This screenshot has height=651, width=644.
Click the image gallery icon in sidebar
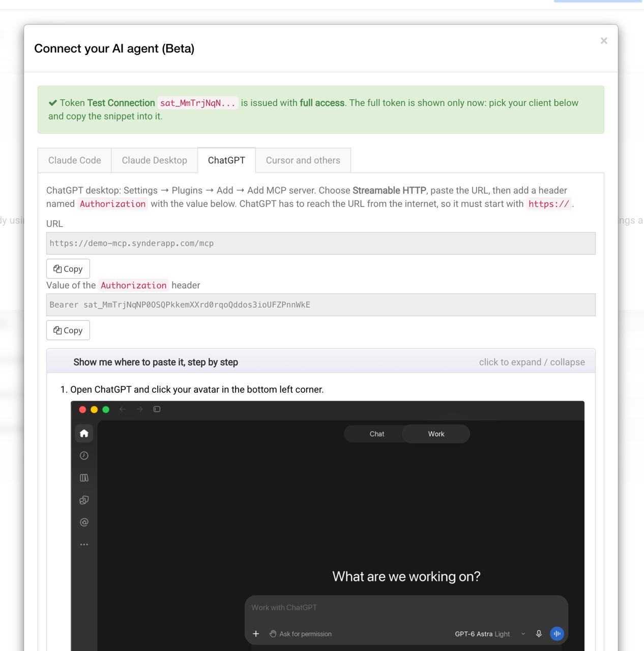84,500
